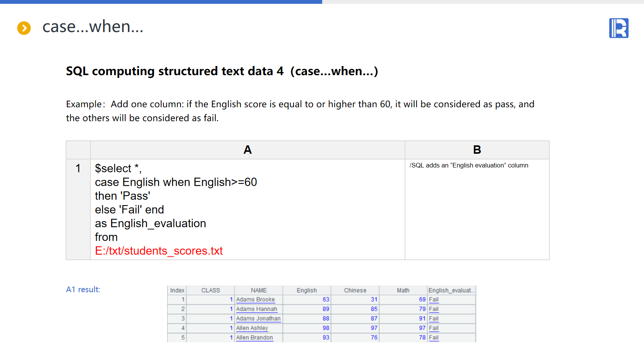Click the CLASS column header
The width and height of the screenshot is (644, 362).
[210, 291]
